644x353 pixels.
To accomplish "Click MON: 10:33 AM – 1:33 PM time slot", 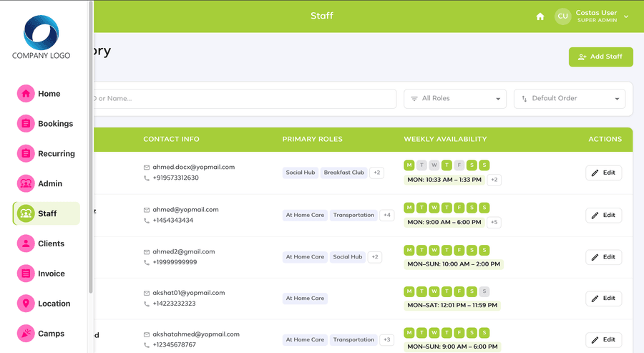I will coord(444,180).
